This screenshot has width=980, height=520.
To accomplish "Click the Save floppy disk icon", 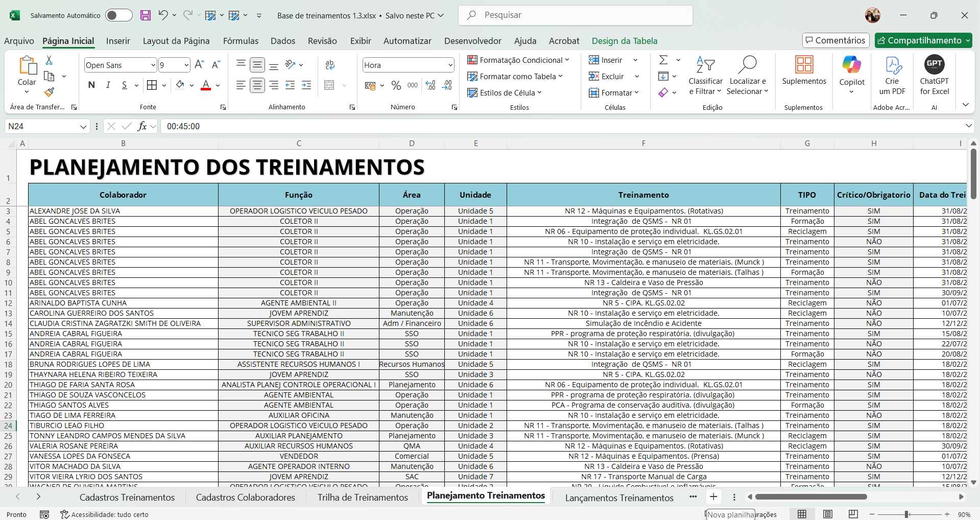I will pos(146,15).
